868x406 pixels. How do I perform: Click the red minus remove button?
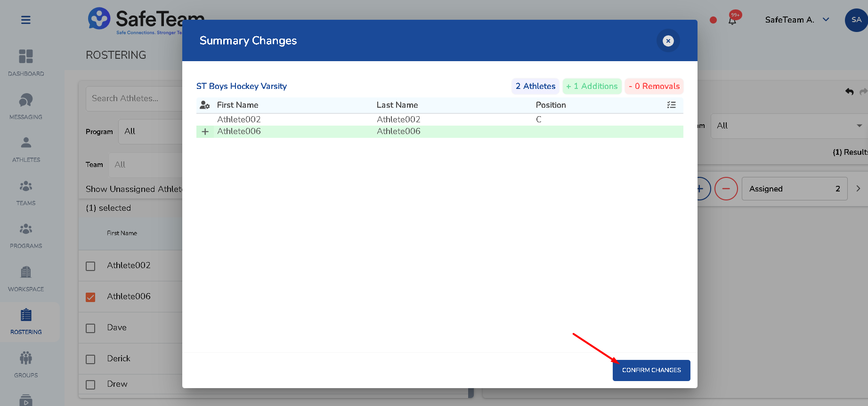click(726, 189)
